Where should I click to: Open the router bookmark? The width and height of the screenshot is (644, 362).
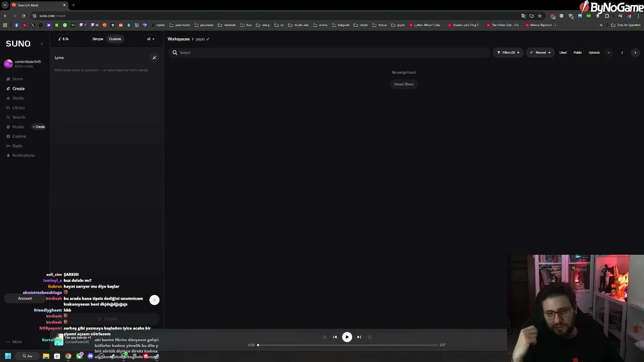157,25
